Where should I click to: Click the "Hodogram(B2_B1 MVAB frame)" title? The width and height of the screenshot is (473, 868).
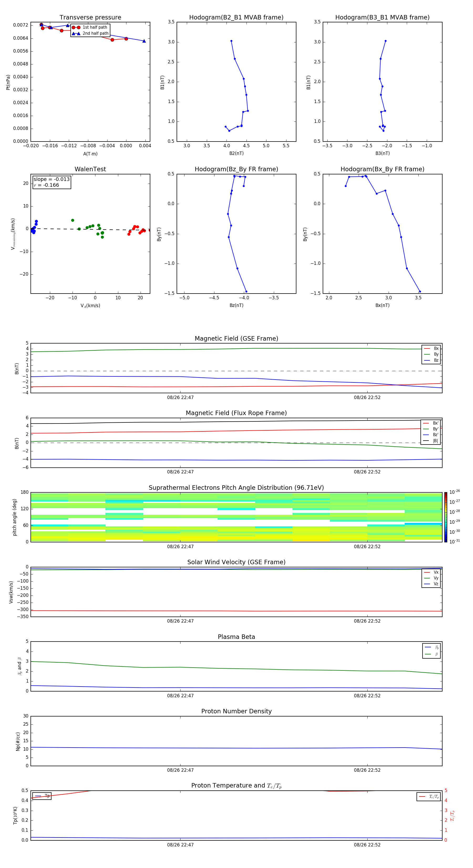click(x=236, y=18)
